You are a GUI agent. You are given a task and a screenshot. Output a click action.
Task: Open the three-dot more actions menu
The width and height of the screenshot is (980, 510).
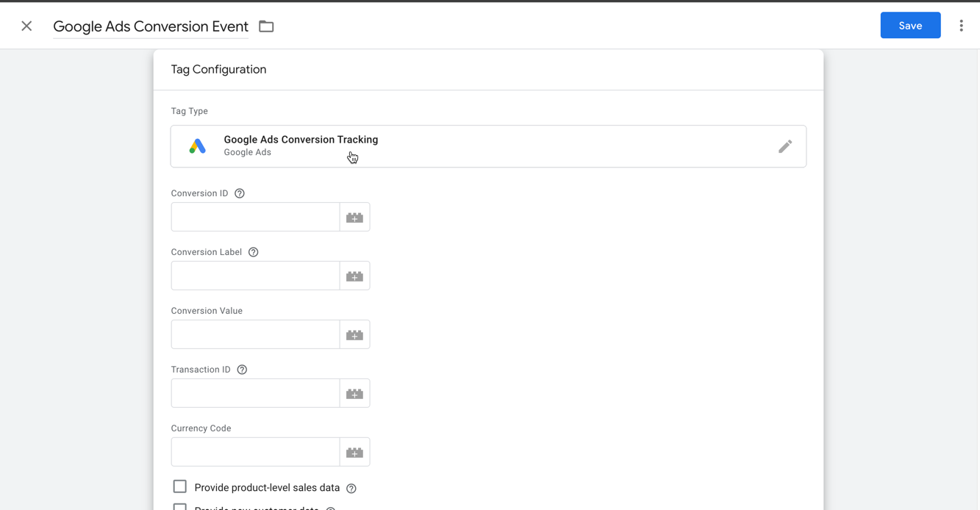pos(961,26)
